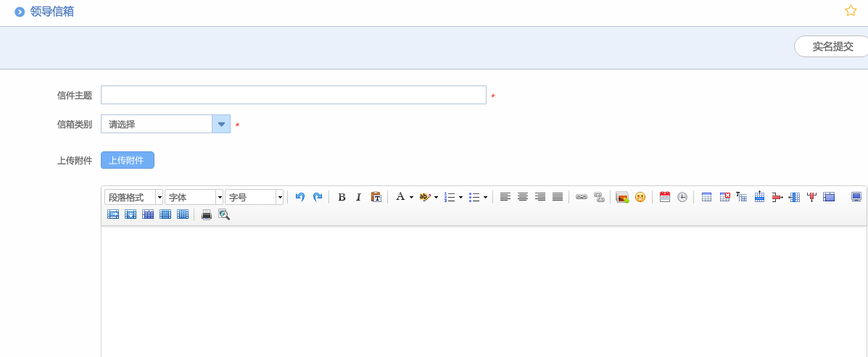Favorite the page with the star icon
The image size is (868, 357).
851,11
